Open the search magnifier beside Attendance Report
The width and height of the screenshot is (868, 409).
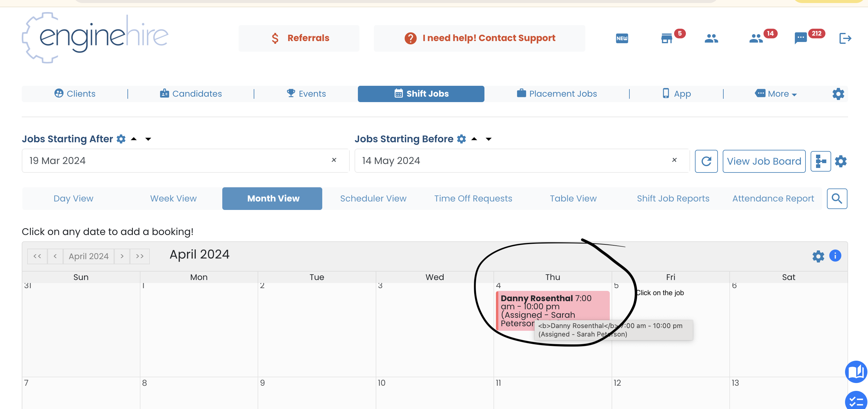click(x=837, y=199)
